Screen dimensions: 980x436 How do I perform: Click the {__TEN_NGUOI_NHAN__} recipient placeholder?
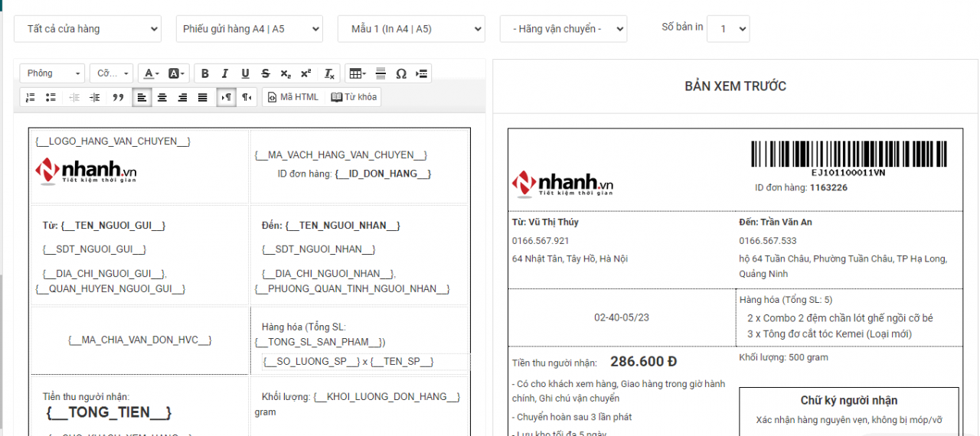(x=342, y=226)
